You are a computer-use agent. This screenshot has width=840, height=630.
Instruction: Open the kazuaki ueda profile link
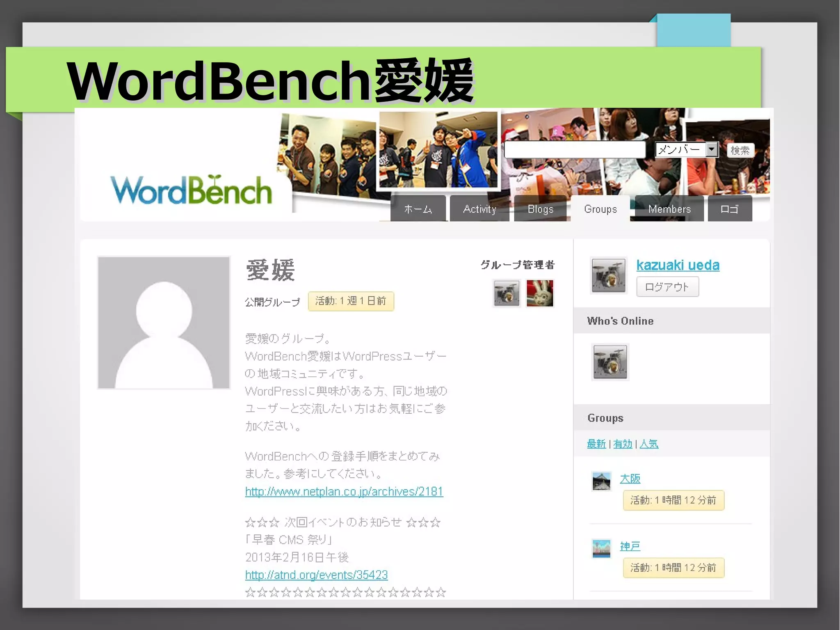(678, 265)
